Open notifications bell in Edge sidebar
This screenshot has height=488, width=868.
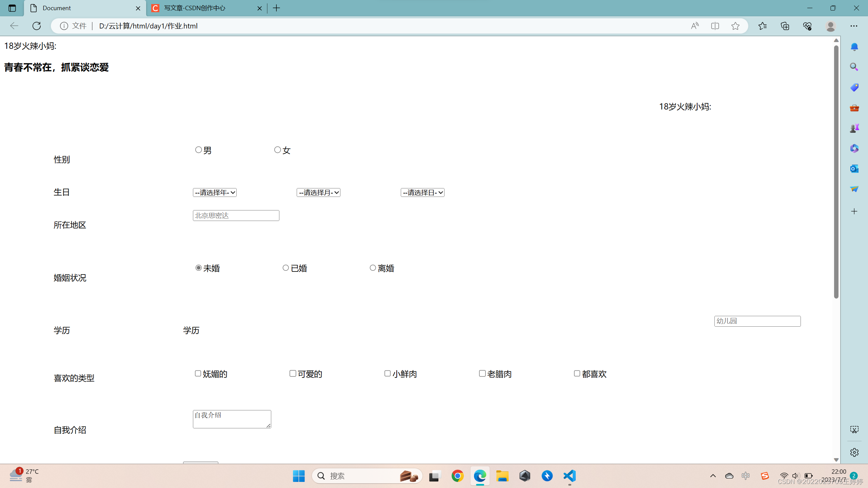coord(854,46)
